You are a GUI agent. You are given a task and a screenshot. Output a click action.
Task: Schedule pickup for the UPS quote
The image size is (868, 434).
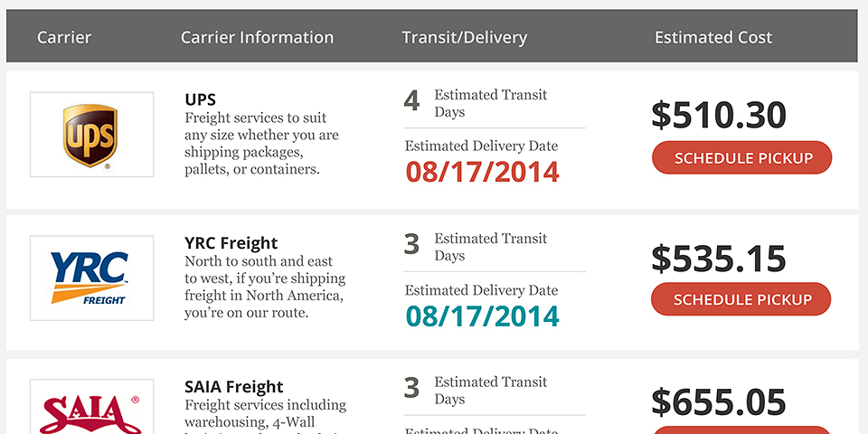tap(741, 157)
